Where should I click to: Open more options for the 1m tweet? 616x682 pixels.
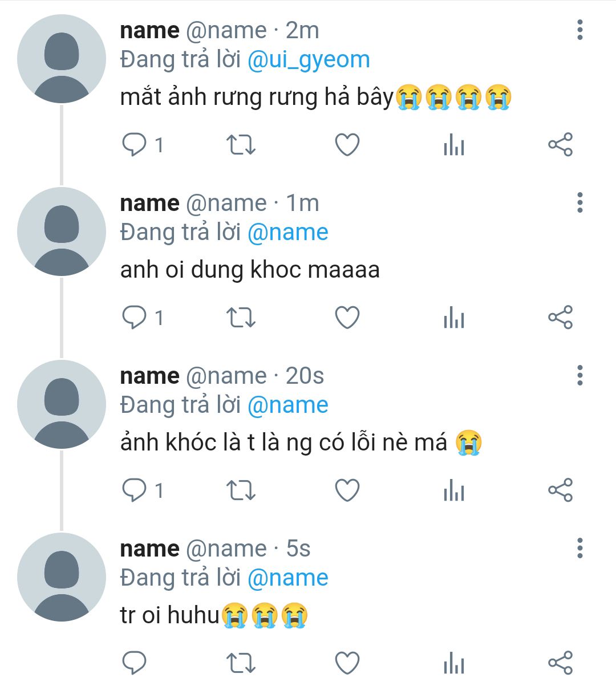point(579,203)
